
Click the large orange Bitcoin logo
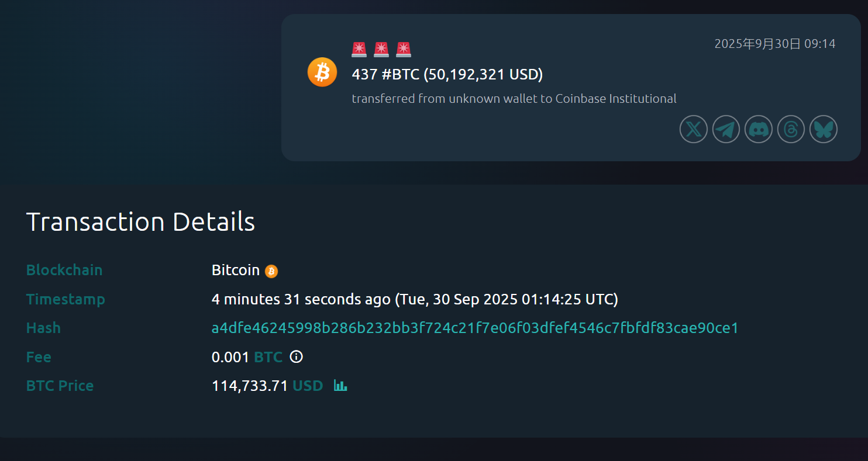322,72
